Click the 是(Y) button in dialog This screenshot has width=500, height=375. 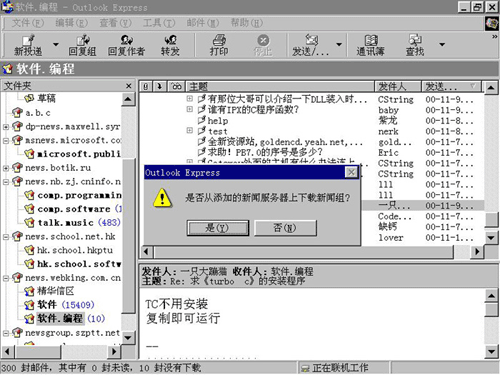(218, 228)
